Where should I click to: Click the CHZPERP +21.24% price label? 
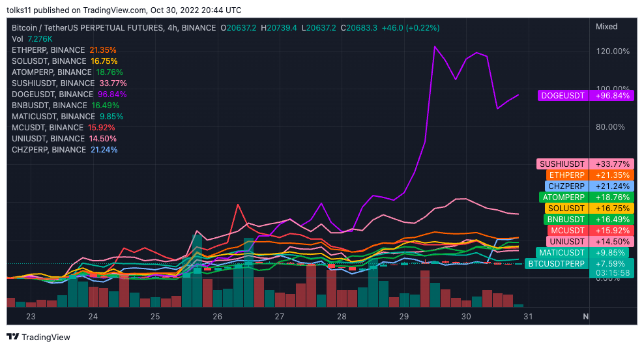(589, 186)
